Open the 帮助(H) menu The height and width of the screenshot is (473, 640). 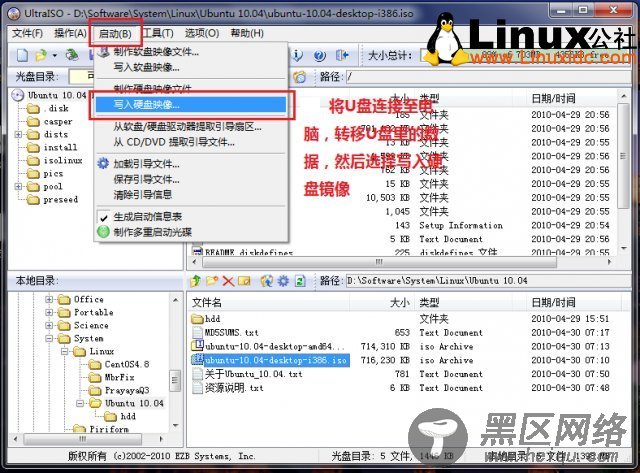247,33
